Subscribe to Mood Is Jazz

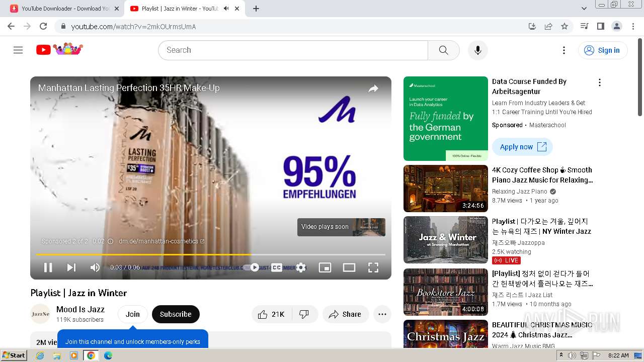click(x=176, y=314)
